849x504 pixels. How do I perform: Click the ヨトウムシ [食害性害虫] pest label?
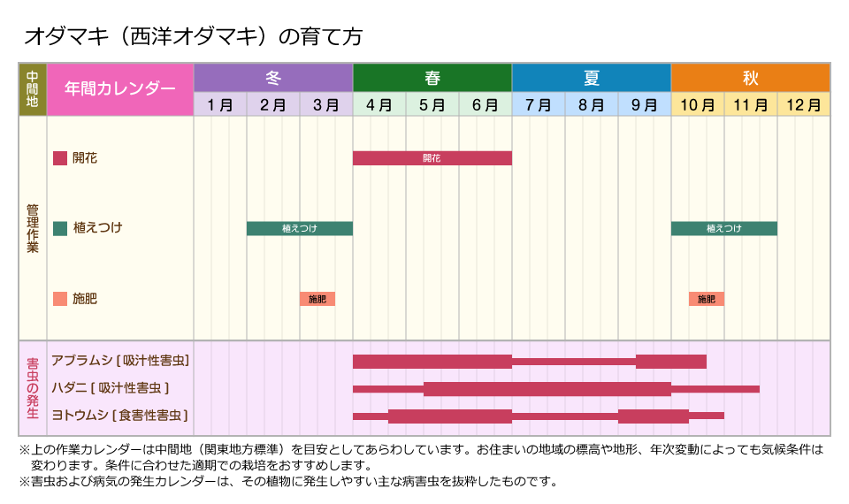point(120,414)
